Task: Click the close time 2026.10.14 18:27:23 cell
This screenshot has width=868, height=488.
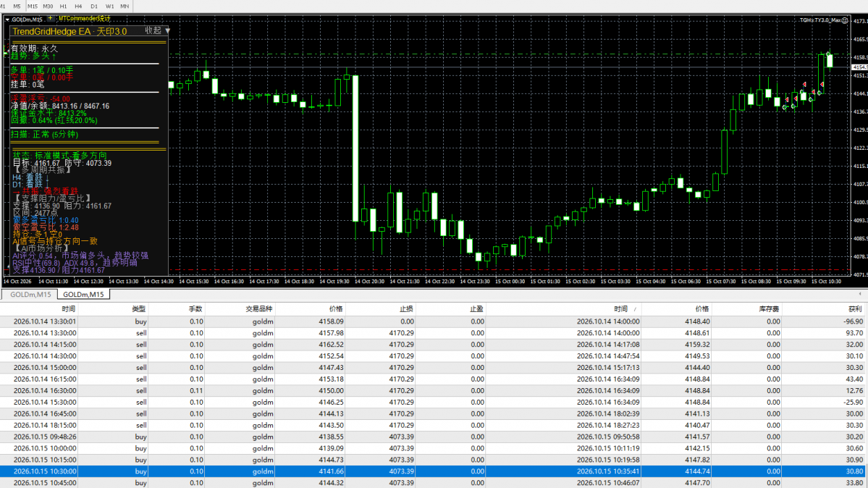Action: pos(608,426)
